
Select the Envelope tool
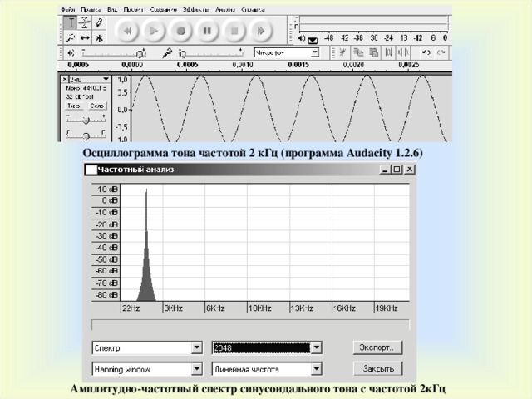click(x=85, y=23)
